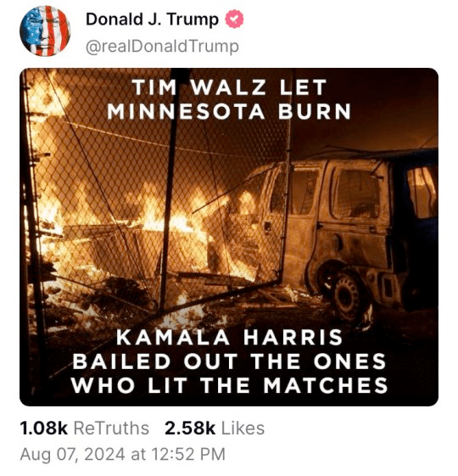This screenshot has width=458, height=476.
Task: Click the 12:52 PM time text
Action: (x=188, y=455)
